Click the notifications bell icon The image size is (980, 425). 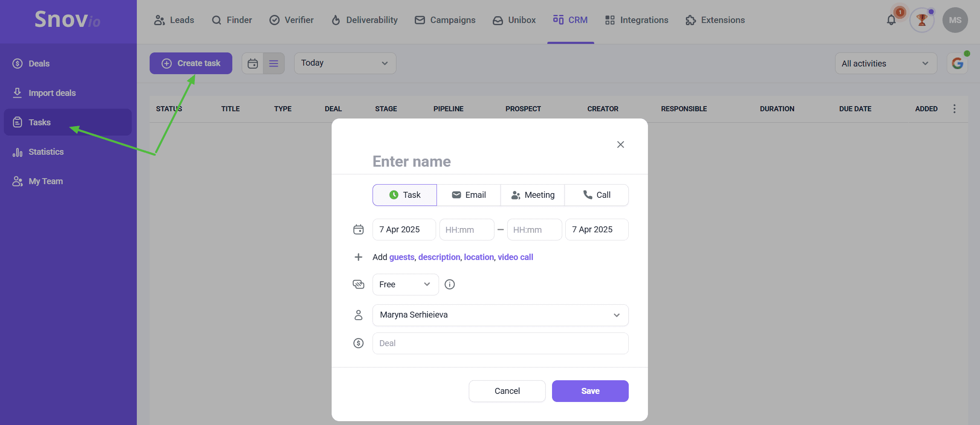[891, 20]
